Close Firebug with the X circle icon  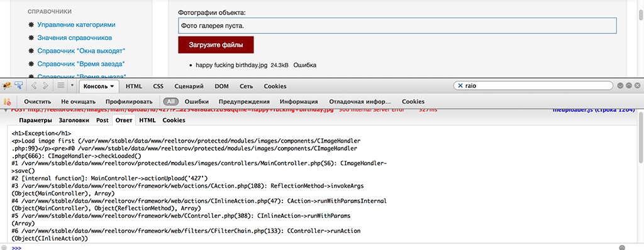tap(637, 86)
